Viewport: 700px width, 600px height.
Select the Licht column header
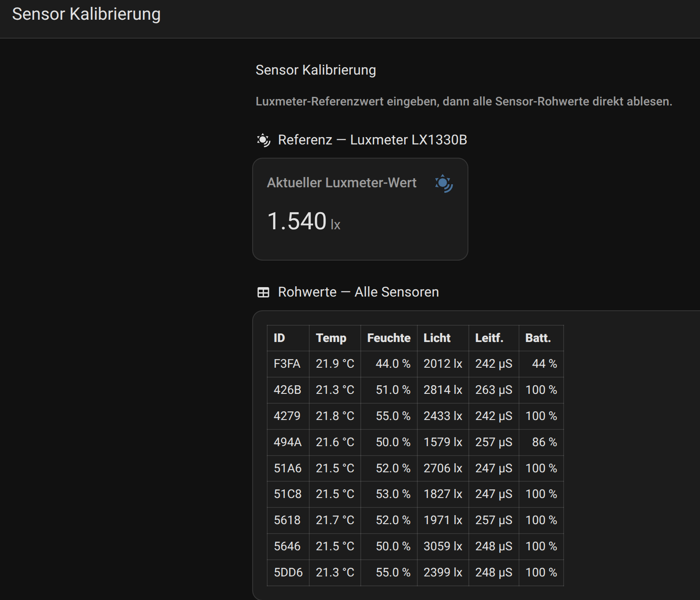point(437,338)
